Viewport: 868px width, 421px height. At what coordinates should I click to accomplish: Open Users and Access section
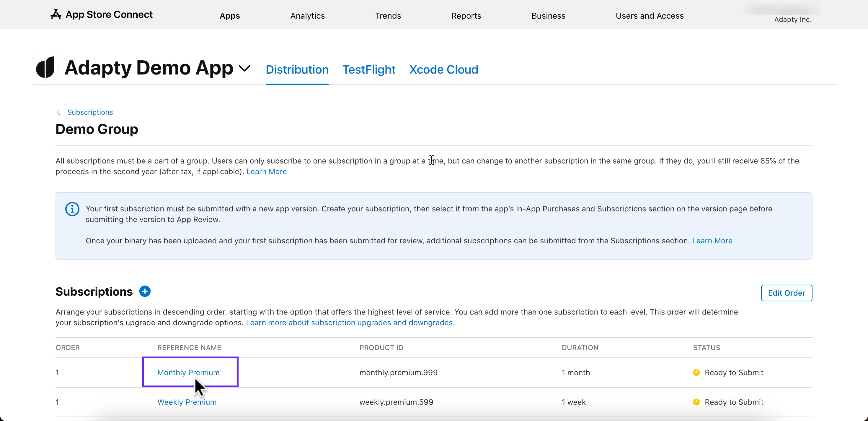[x=649, y=16]
